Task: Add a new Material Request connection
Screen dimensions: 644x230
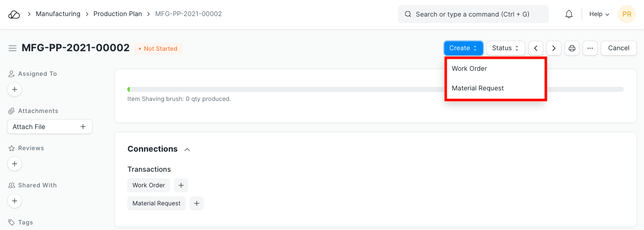Action: coord(197,203)
